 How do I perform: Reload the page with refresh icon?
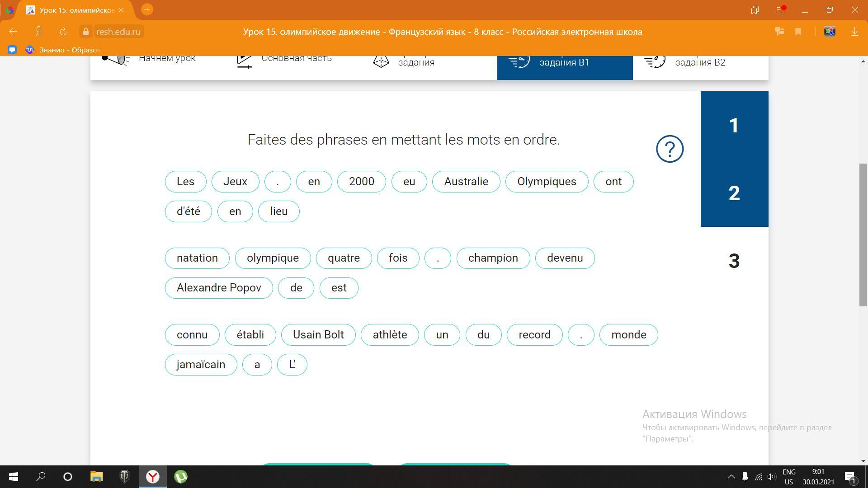(x=63, y=32)
